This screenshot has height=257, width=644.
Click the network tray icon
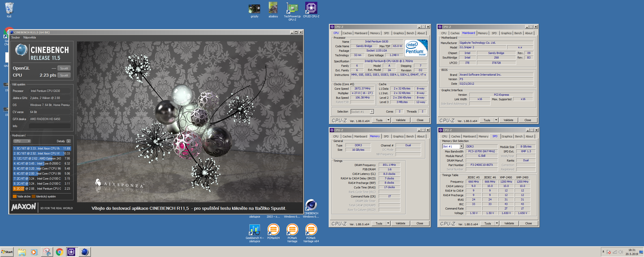(615, 252)
